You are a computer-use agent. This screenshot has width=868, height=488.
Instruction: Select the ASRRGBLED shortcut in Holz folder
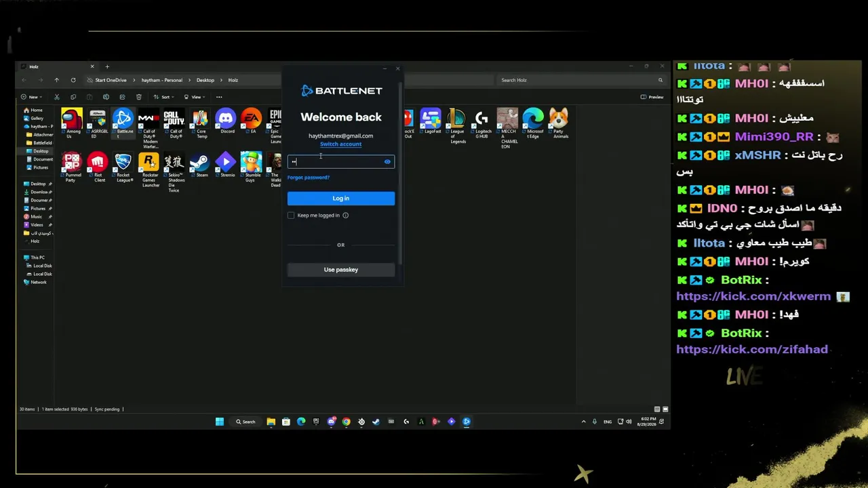tap(98, 118)
